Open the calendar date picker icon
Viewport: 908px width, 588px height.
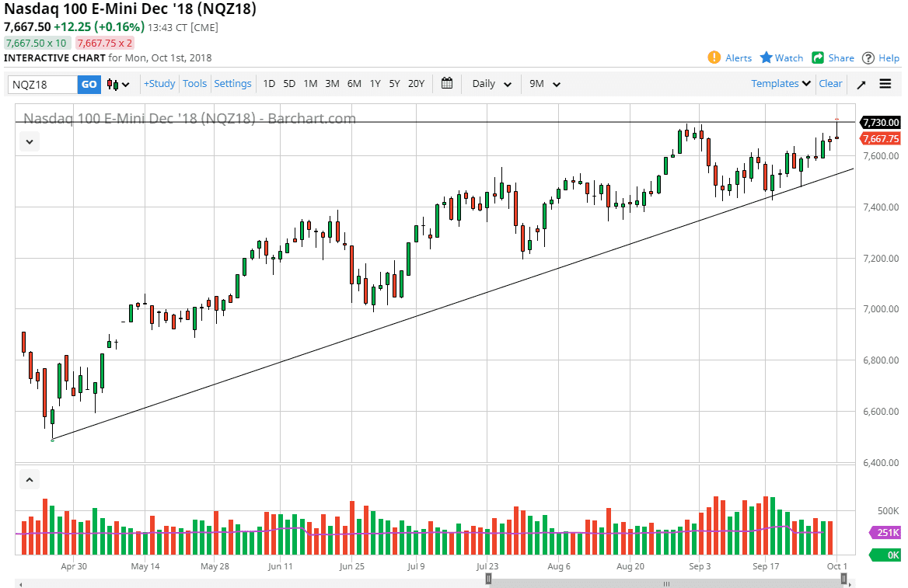click(x=447, y=84)
